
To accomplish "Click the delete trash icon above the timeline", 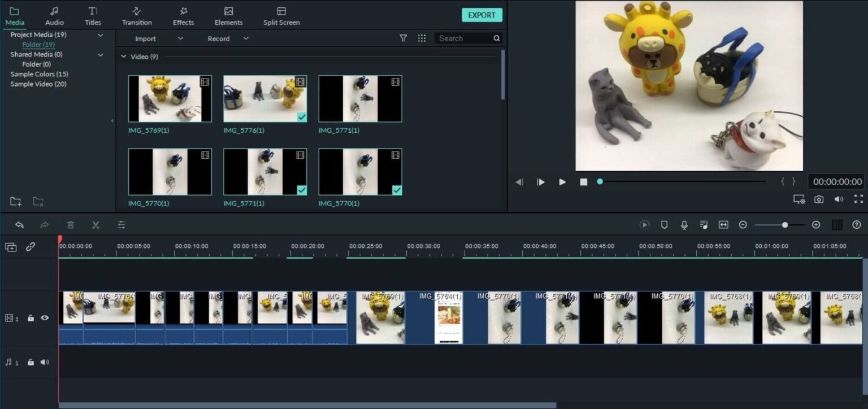I will (70, 224).
